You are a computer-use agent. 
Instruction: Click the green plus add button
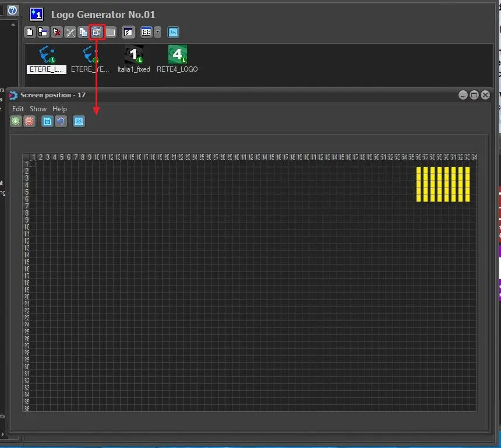pos(16,121)
